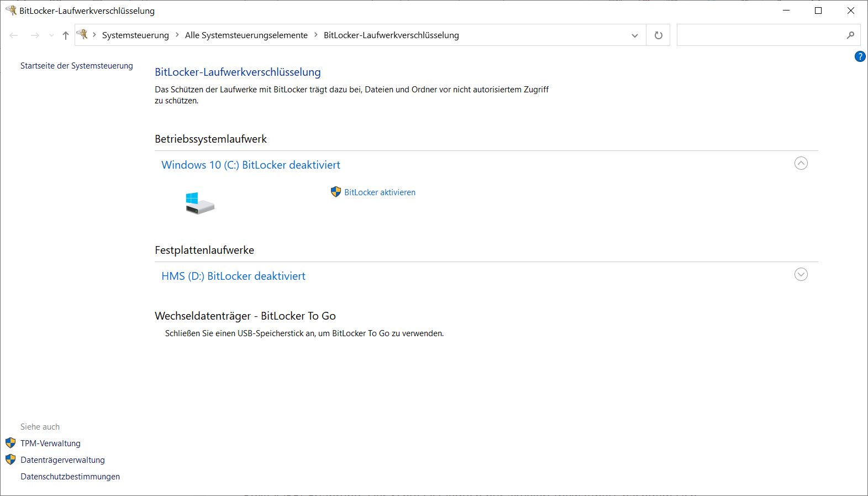Click the Windows 10 (C:) BitLocker deaktiviert heading
This screenshot has height=496, width=868.
(251, 165)
